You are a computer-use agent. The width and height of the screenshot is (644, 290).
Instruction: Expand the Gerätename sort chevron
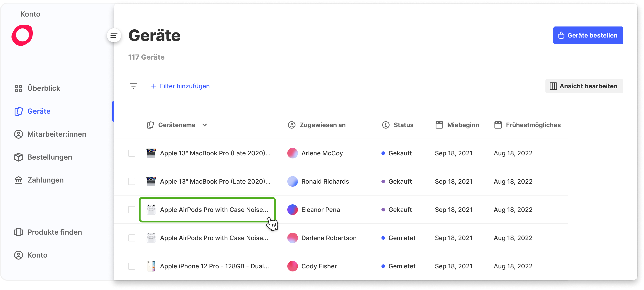(x=204, y=125)
